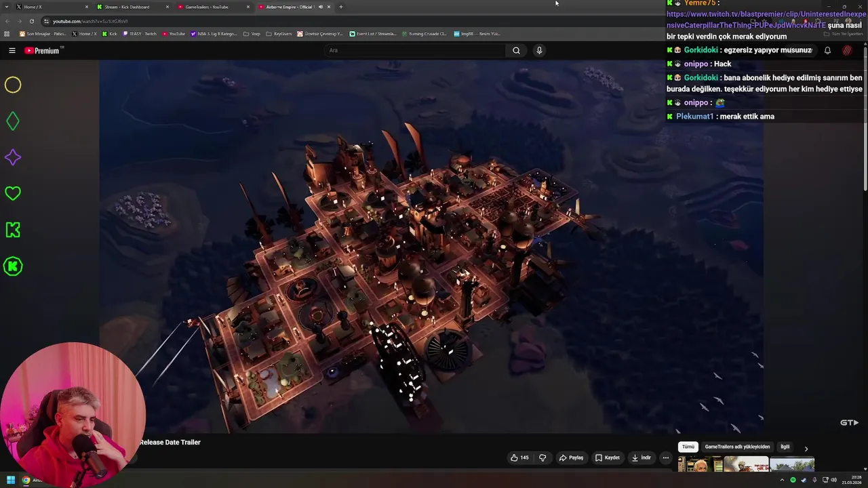Click username Plekumat1 in chat
Viewport: 868px width, 488px height.
[694, 117]
